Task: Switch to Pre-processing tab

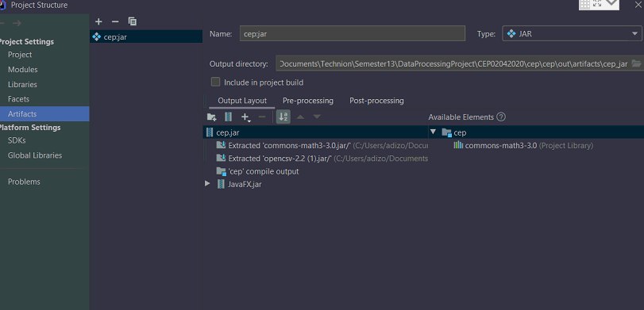Action: point(308,101)
